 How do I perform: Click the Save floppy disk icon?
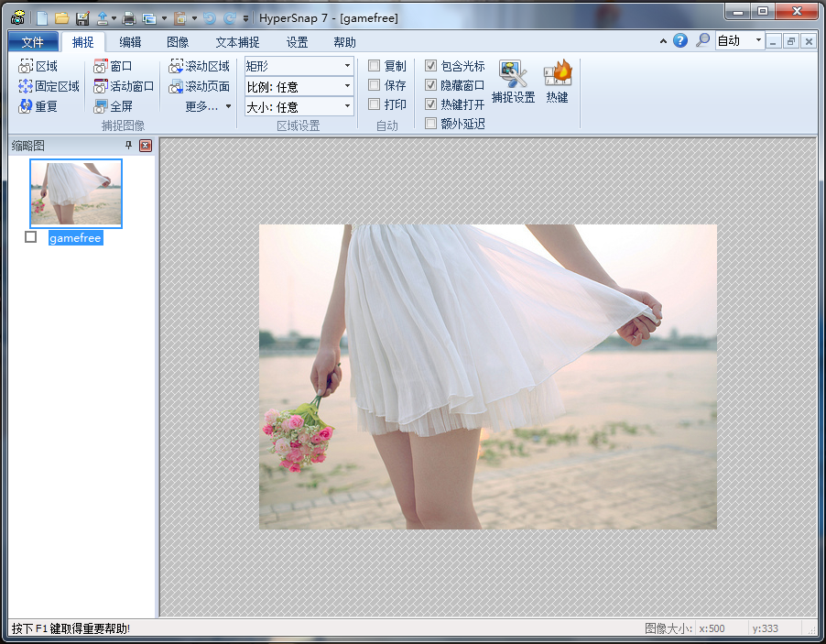pos(82,17)
